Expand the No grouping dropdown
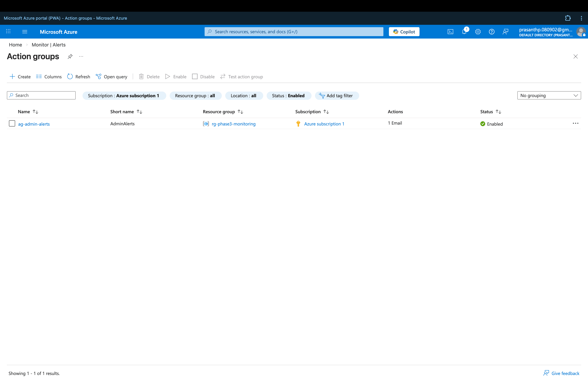Viewport: 588px width, 381px height. 549,96
